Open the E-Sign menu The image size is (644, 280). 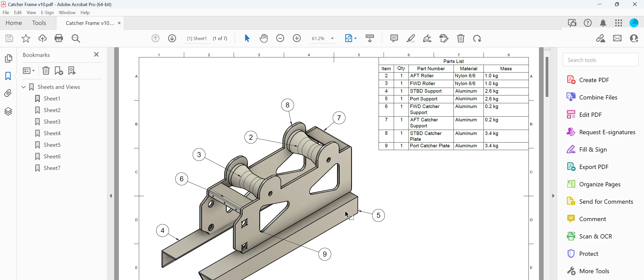click(47, 13)
